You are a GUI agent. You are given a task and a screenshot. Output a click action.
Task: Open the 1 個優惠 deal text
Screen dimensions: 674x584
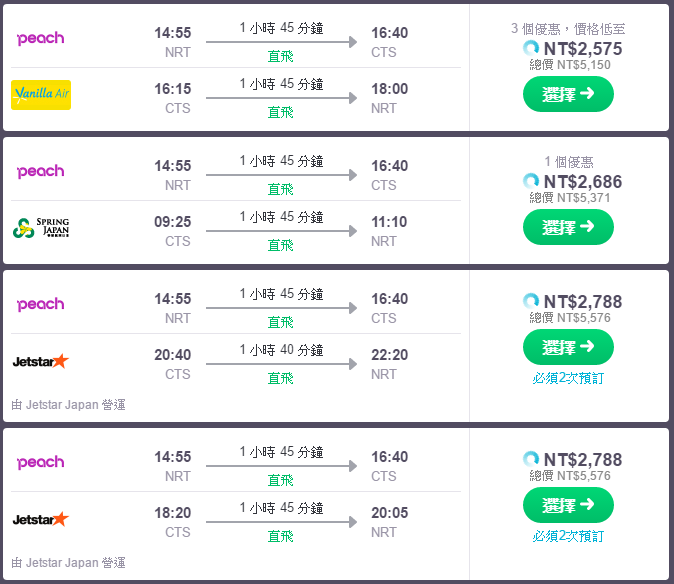point(568,161)
